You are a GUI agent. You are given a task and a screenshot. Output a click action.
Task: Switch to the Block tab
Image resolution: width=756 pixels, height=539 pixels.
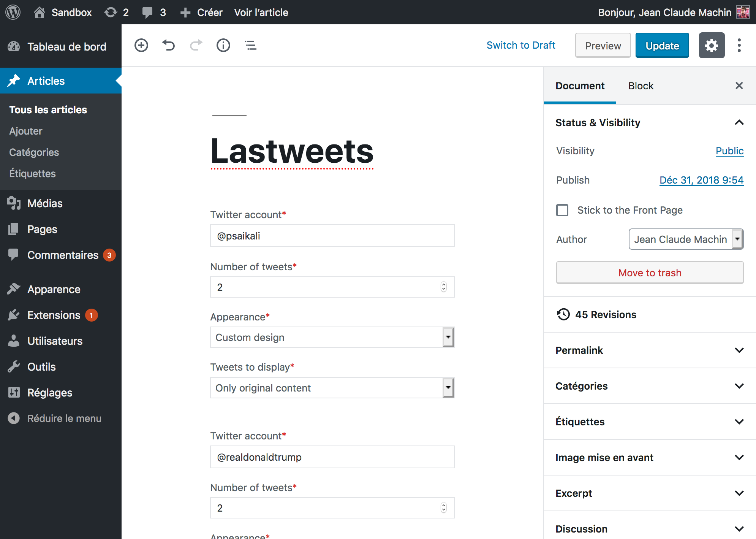tap(641, 86)
